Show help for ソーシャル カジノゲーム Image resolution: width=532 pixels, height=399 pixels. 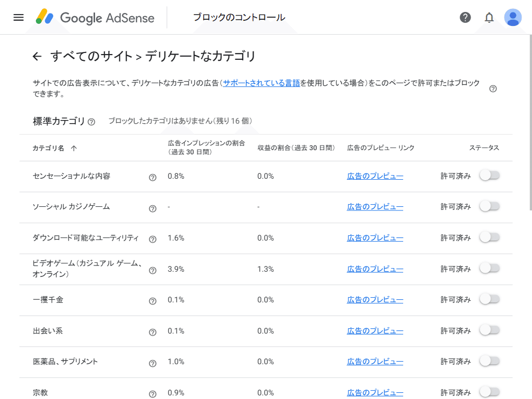click(153, 208)
